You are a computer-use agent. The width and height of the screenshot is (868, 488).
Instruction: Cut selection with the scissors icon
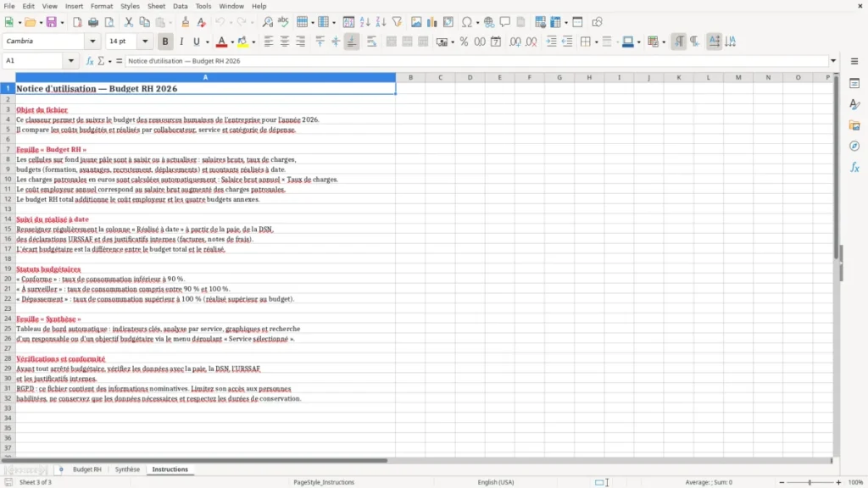(129, 22)
